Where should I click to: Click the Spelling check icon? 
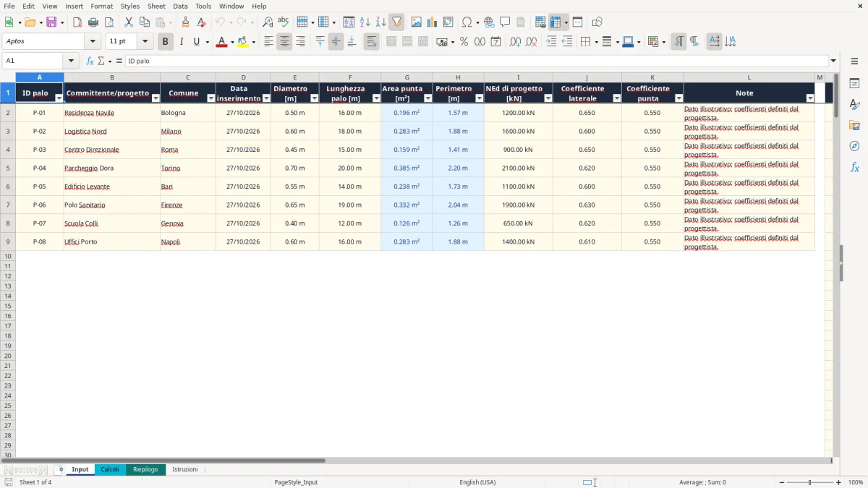tap(284, 22)
